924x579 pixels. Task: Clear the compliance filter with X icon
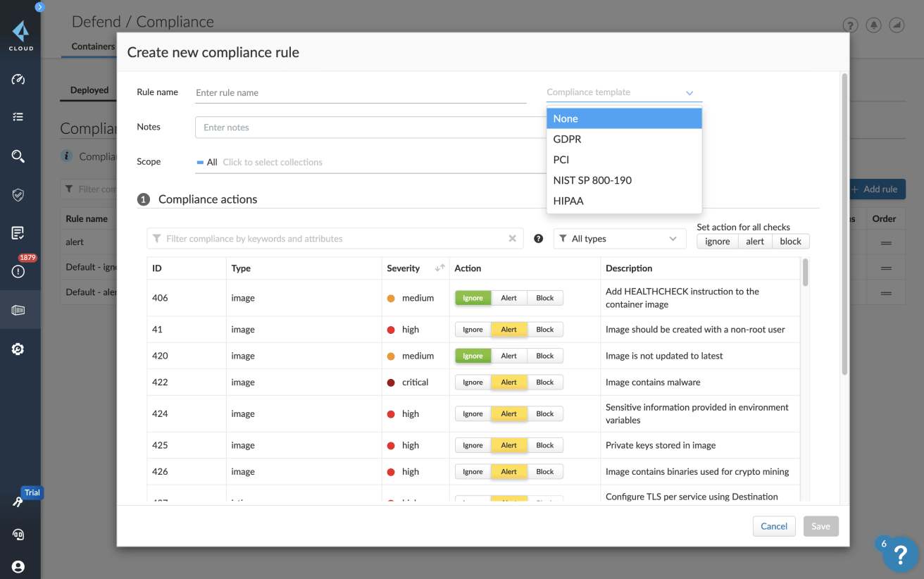[x=513, y=239]
